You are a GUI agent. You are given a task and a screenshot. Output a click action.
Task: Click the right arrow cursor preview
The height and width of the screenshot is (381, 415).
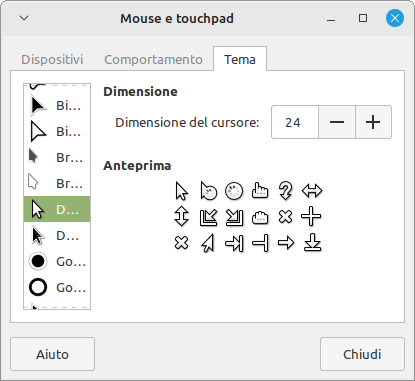tap(286, 243)
